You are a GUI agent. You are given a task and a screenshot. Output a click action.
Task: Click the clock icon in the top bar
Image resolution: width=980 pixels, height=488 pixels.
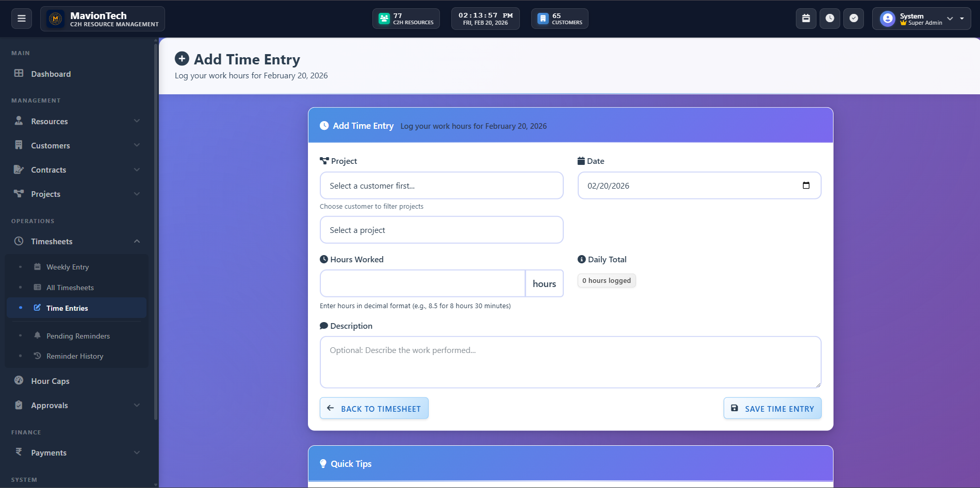click(829, 19)
